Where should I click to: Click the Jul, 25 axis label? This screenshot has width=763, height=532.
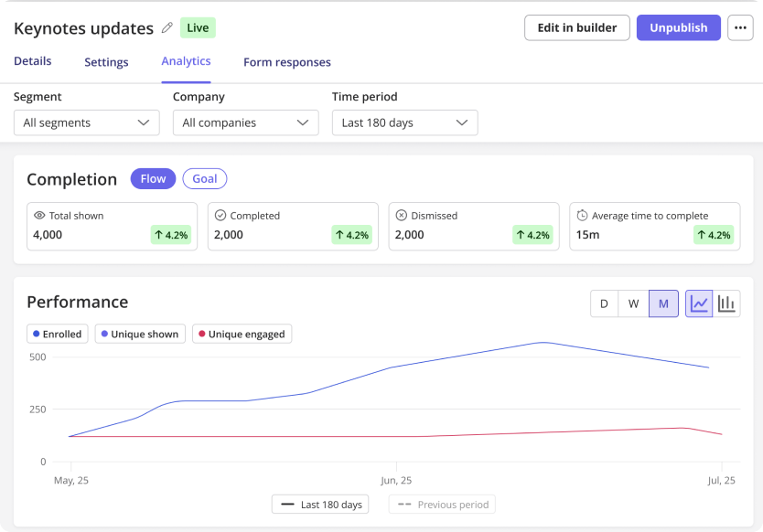721,481
